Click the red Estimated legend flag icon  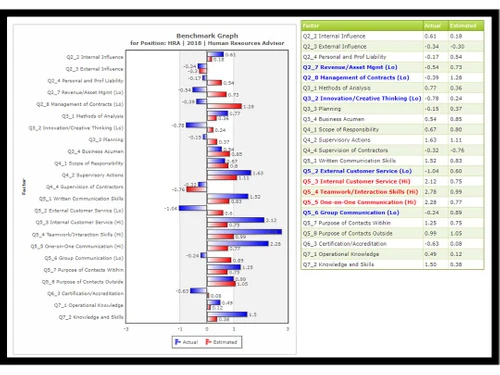(x=208, y=342)
